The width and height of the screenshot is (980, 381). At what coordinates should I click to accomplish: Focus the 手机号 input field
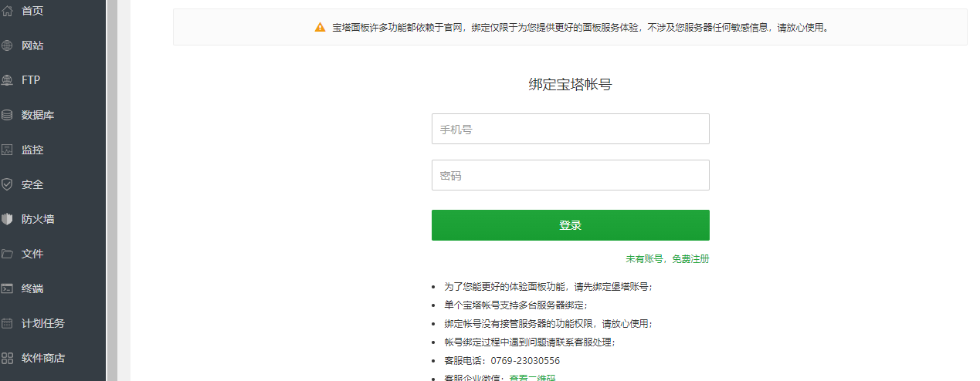pos(570,129)
